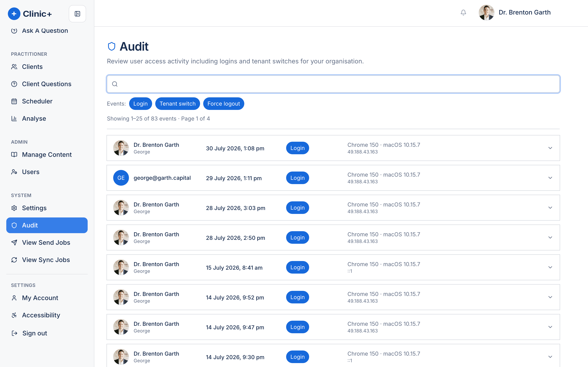Open the Dr. Brenton Garth profile in the header
The width and height of the screenshot is (588, 367).
514,12
